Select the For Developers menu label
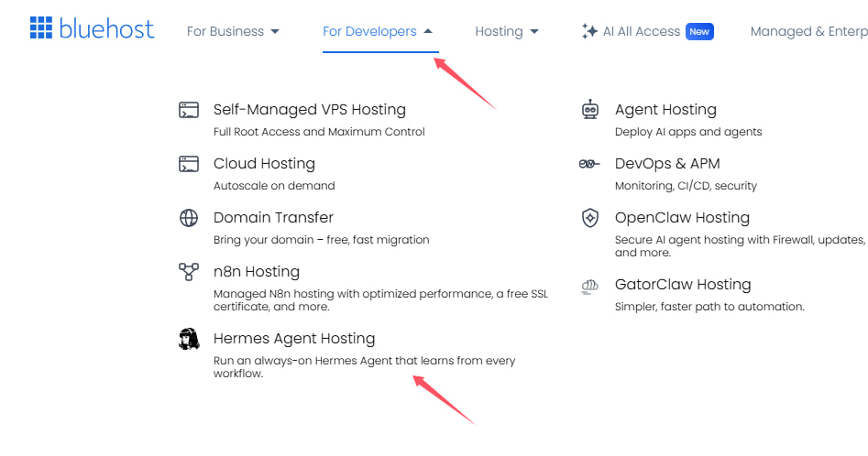Screen dimensions: 868x456 (x=369, y=31)
